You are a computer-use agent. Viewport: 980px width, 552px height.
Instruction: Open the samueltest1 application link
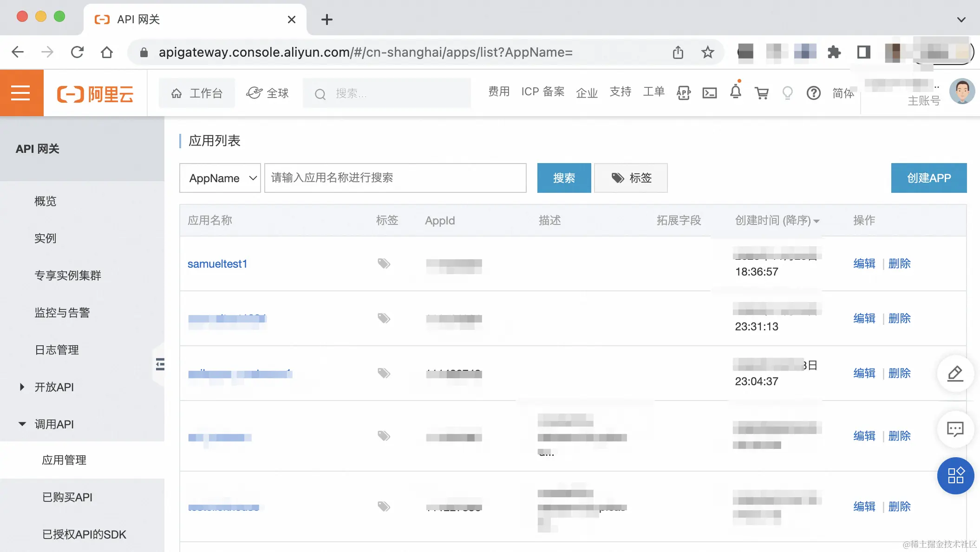coord(217,263)
